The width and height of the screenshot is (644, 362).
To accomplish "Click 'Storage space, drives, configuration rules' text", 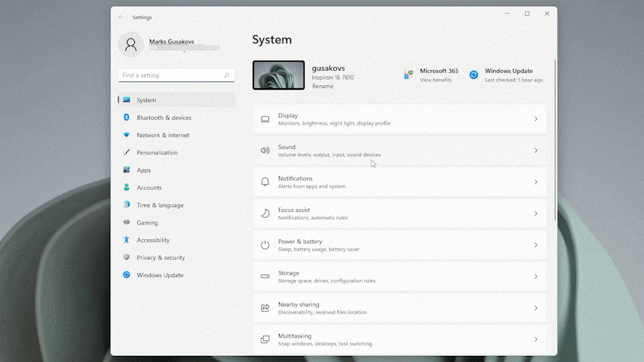I will pyautogui.click(x=327, y=281).
